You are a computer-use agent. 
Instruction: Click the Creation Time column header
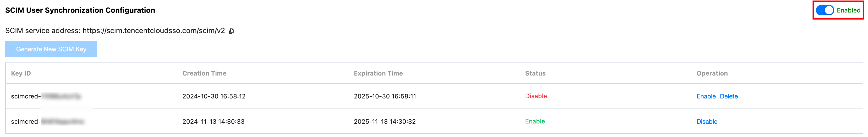click(x=204, y=73)
